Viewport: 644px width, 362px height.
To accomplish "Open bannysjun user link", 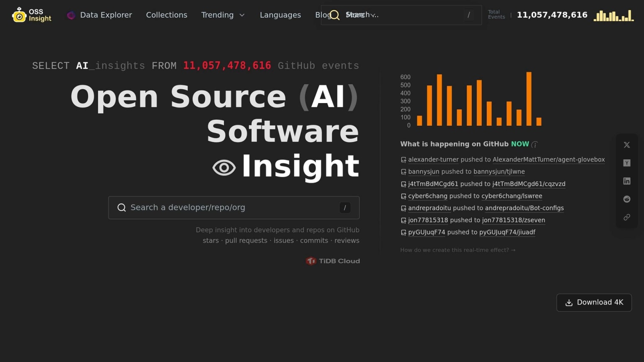I will click(423, 172).
